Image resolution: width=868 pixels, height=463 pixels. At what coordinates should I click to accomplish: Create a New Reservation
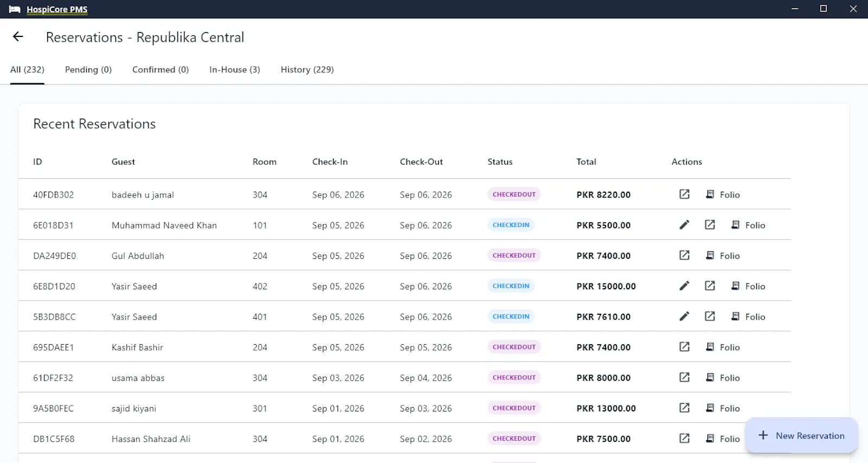tap(801, 435)
